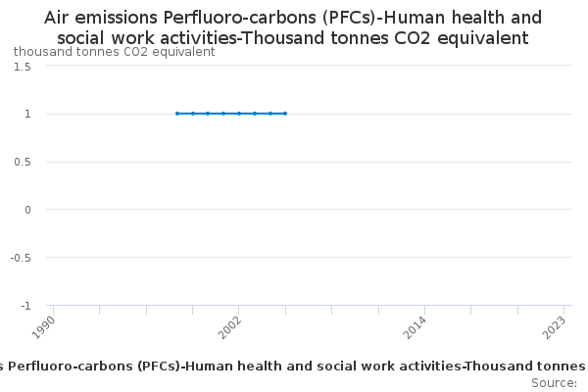
Task: Select the second-to-last data point on line
Action: pos(270,114)
